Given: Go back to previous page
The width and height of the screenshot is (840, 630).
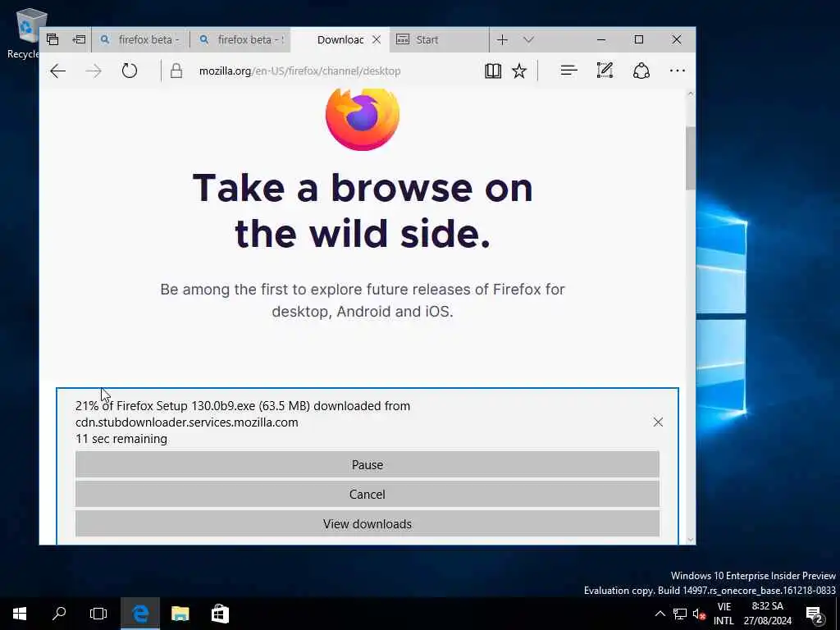Looking at the screenshot, I should (58, 71).
